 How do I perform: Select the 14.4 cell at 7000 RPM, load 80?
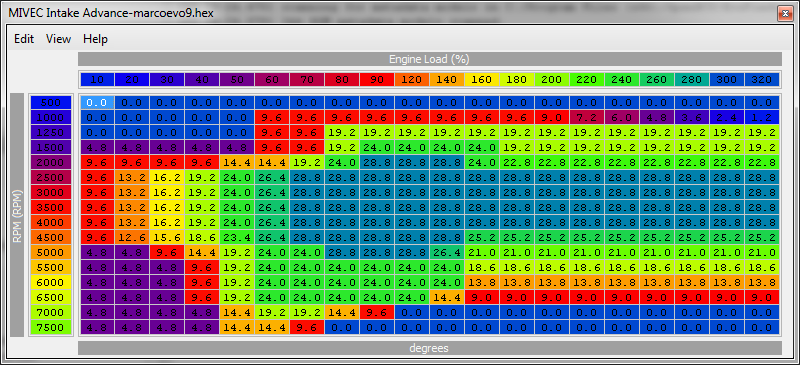click(342, 313)
